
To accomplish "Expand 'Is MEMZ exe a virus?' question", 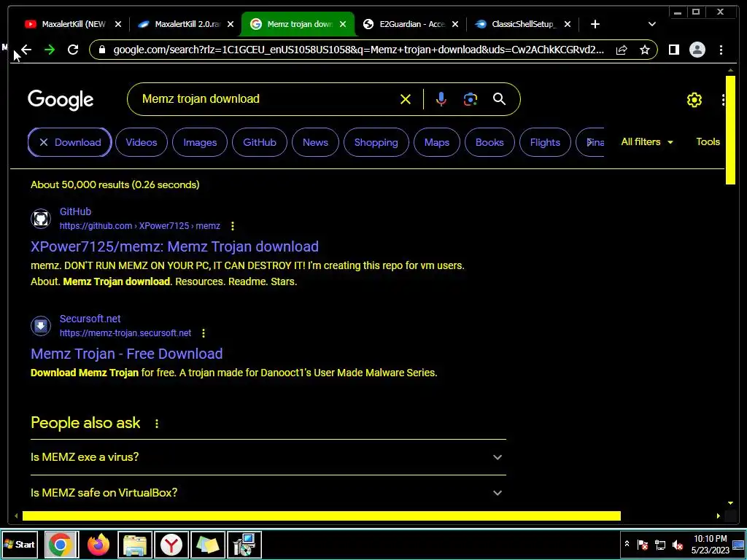I will (x=268, y=457).
